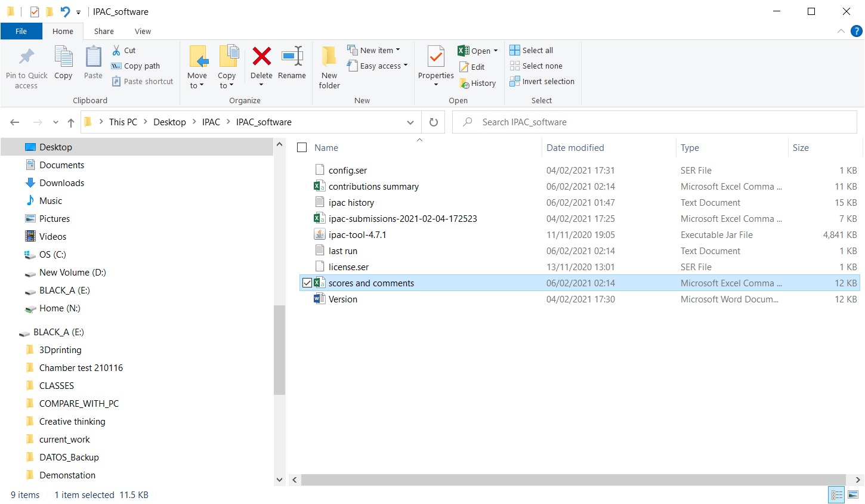Viewport: 865px width, 504px height.
Task: Switch to the Home tab
Action: pos(63,31)
